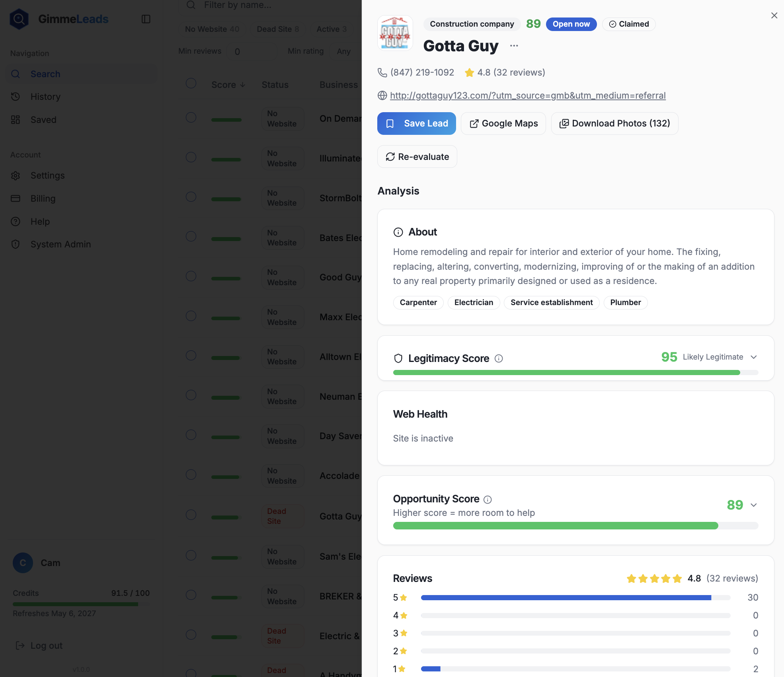Click the About info icon
This screenshot has width=784, height=677.
[398, 232]
